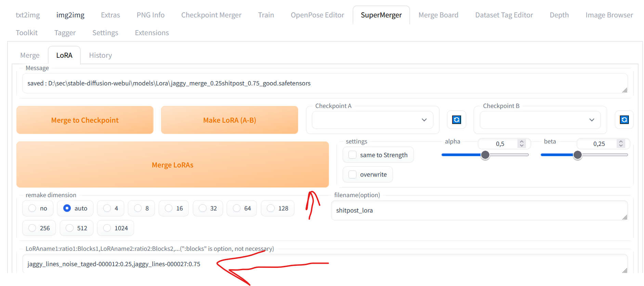Enable the same to Strength checkbox
Screen dimensions: 644x286
[x=352, y=155]
